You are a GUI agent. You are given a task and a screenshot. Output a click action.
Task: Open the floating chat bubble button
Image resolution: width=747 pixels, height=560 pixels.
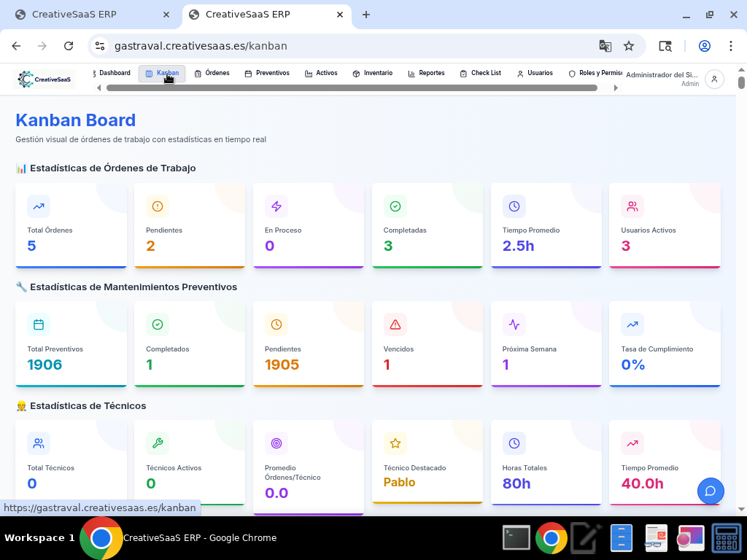(711, 491)
